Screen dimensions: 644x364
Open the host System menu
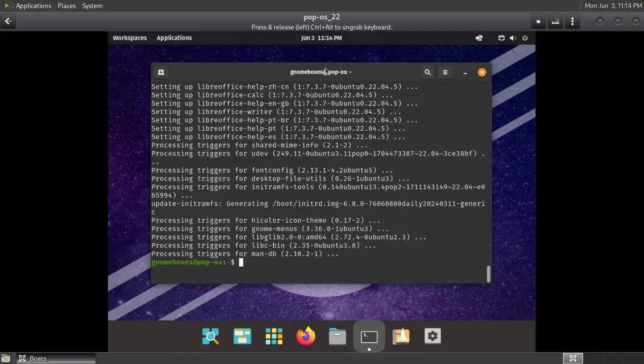click(x=92, y=6)
